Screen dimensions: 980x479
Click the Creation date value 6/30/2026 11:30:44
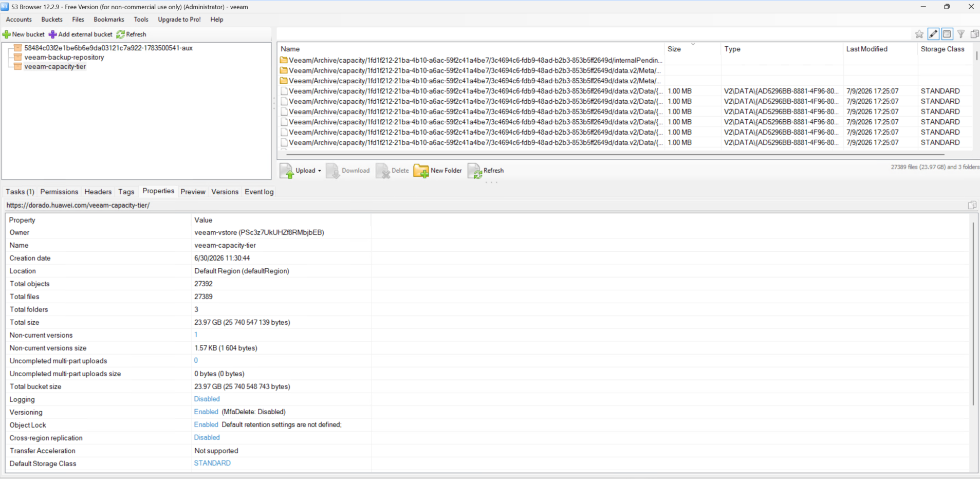pos(222,258)
